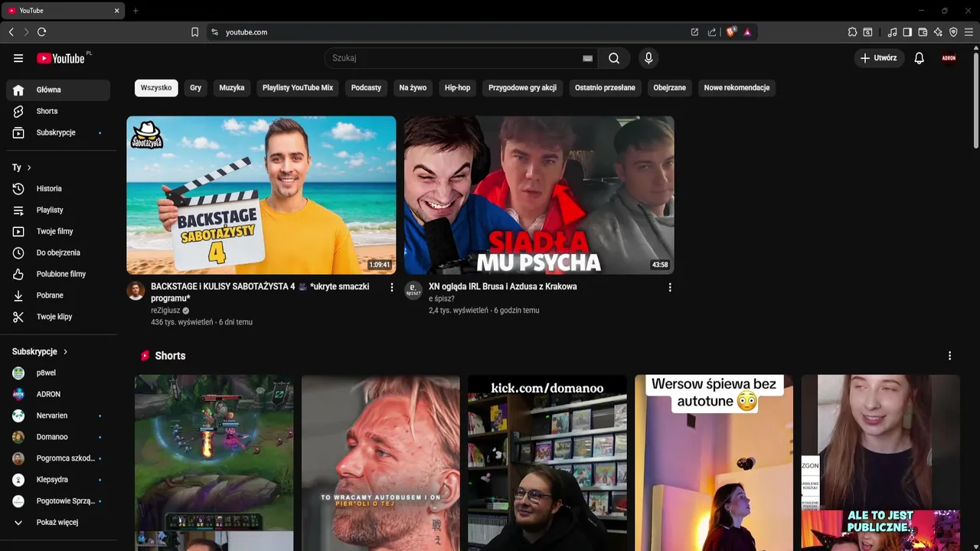Screen dimensions: 980x551
Task: Select the Podcasty filter chip
Action: pos(366,88)
